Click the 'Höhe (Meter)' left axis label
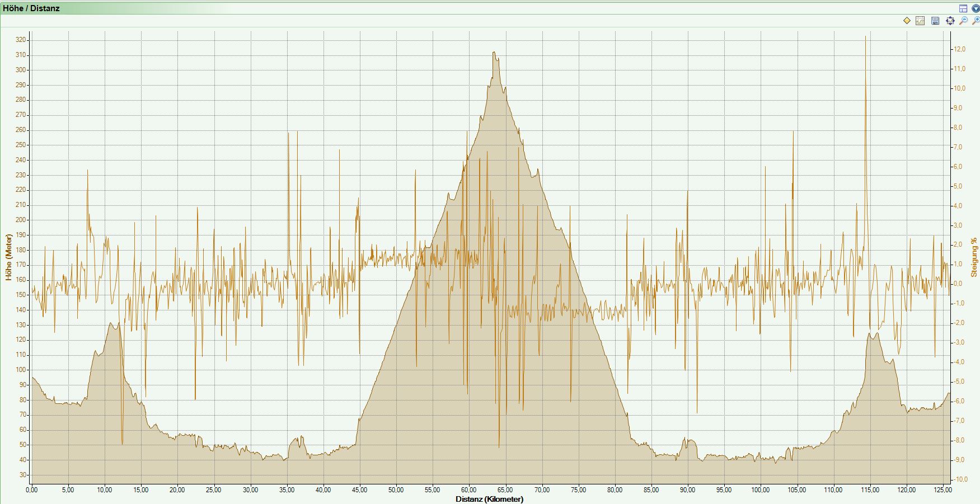Screen dimensions: 980x504 point(8,257)
